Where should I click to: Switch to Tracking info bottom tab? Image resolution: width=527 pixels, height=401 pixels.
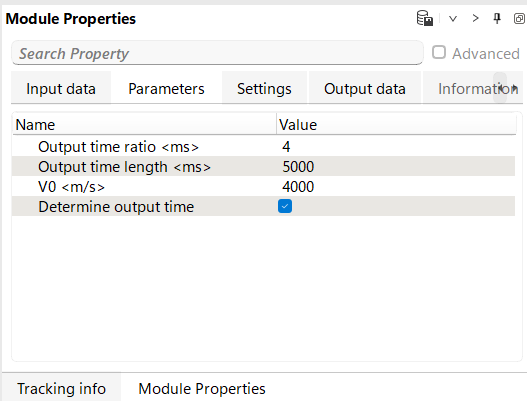point(62,389)
